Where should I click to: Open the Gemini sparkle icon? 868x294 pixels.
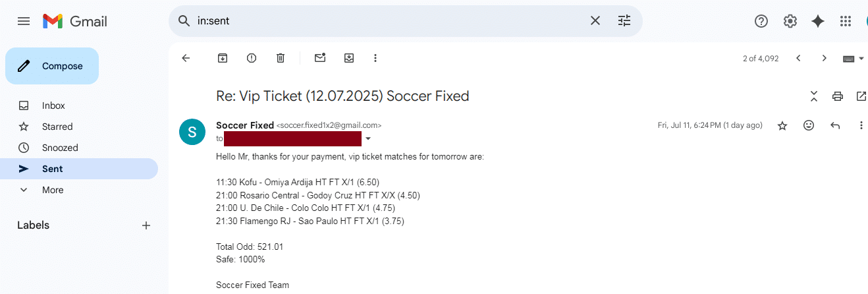tap(818, 21)
